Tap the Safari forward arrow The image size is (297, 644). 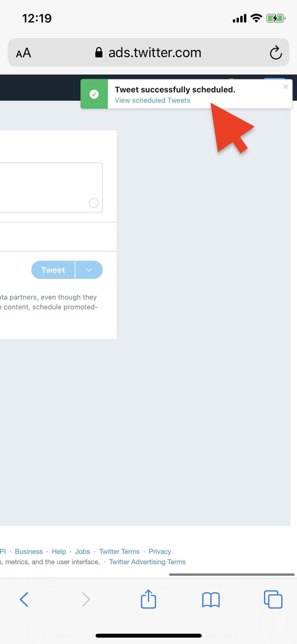(x=86, y=599)
